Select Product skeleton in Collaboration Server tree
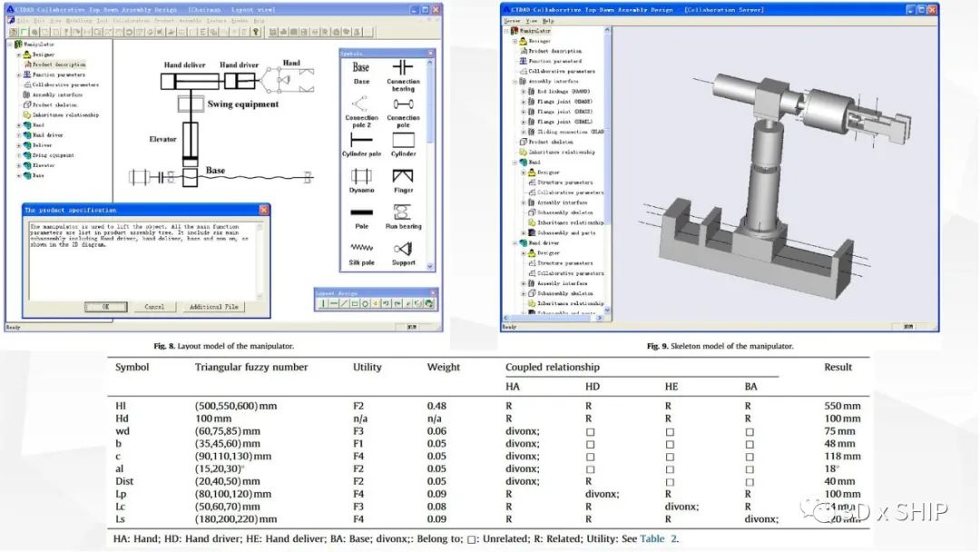Image resolution: width=980 pixels, height=552 pixels. click(x=551, y=142)
